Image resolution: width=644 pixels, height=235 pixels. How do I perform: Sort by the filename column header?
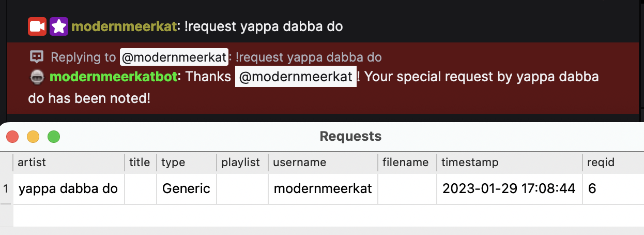click(406, 163)
